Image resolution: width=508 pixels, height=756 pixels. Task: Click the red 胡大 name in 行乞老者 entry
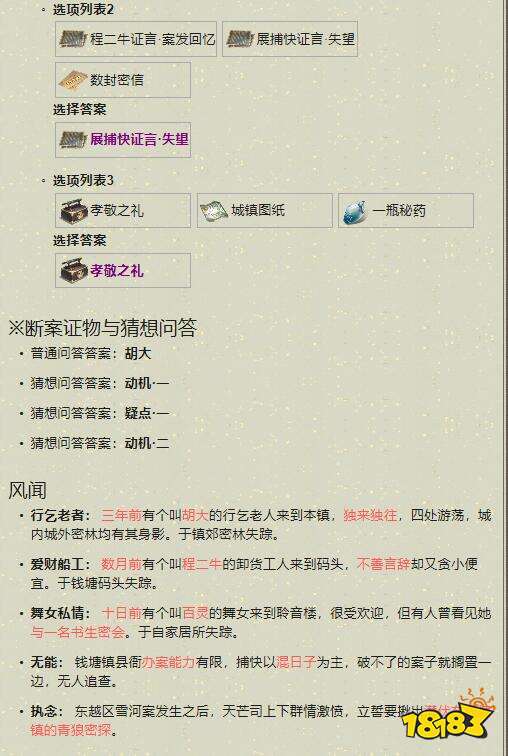pyautogui.click(x=195, y=515)
